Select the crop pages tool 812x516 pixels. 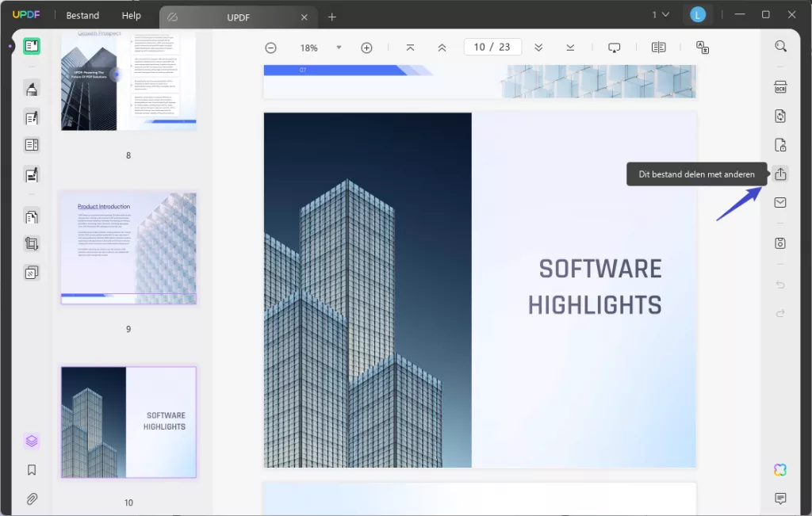click(32, 244)
